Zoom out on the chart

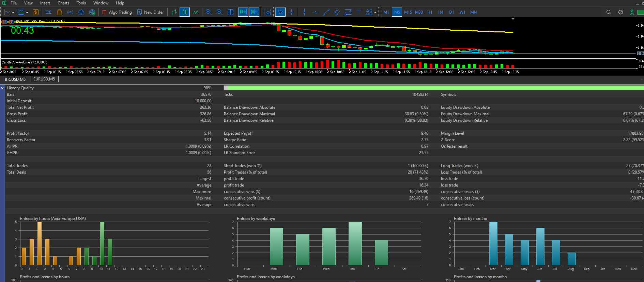(x=219, y=12)
